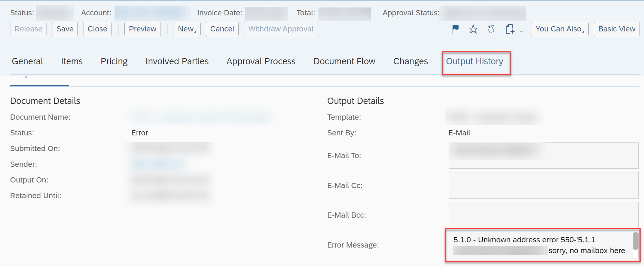Click the blurred Sender link

click(159, 164)
